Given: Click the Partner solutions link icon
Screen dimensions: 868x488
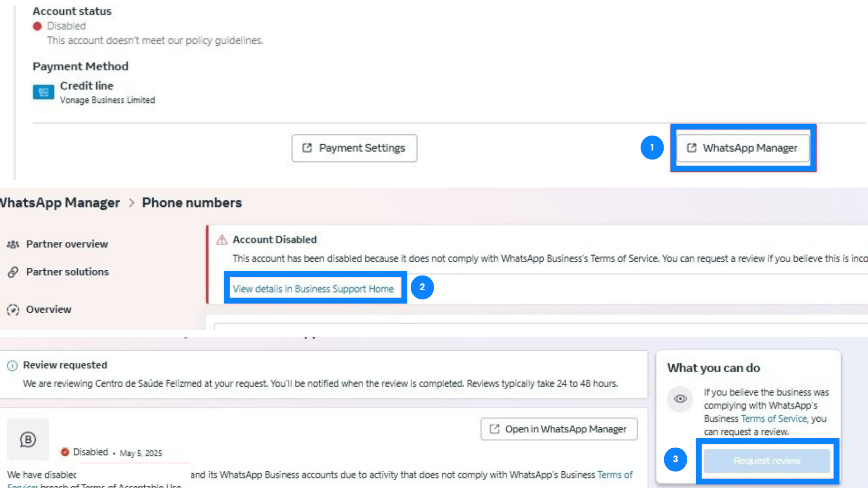Looking at the screenshot, I should click(x=13, y=272).
